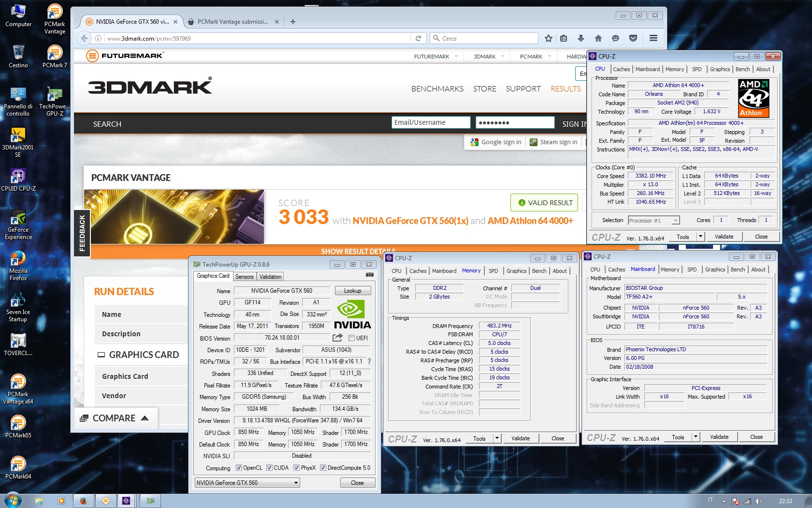Open the PCMark Vantage desktop shortcut
812x508 pixels.
(55, 19)
